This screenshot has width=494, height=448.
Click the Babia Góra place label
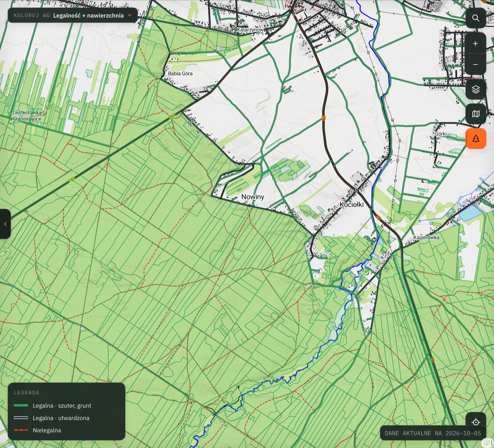point(180,73)
